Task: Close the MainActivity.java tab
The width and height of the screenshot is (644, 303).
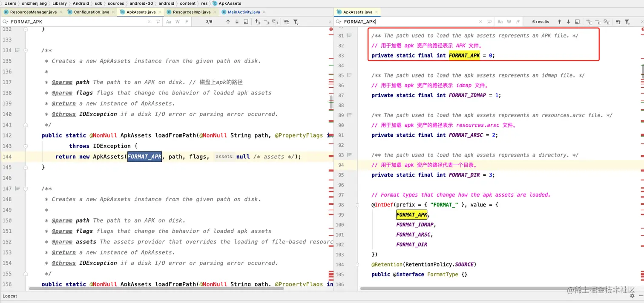Action: point(264,12)
